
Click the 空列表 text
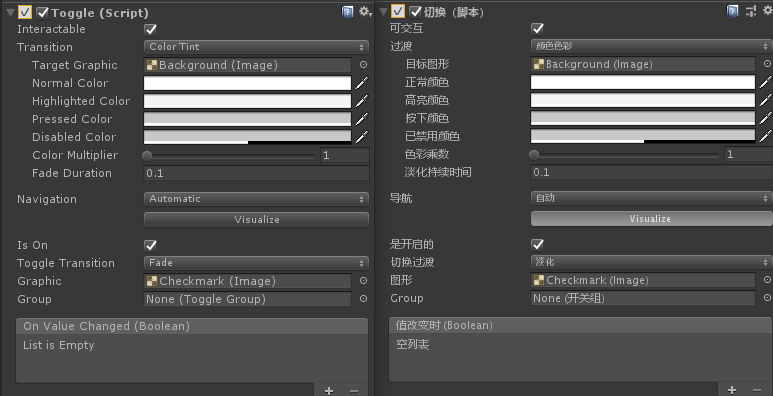click(x=413, y=344)
